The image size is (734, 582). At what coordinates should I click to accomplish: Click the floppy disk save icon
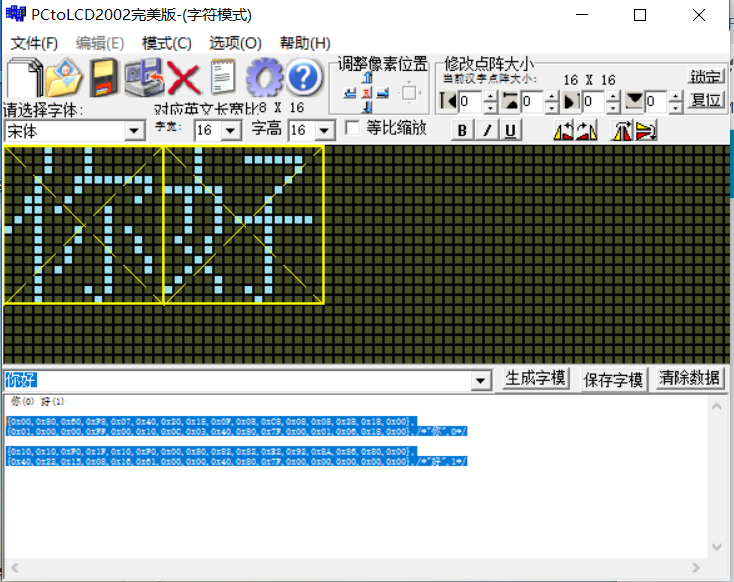click(x=103, y=78)
